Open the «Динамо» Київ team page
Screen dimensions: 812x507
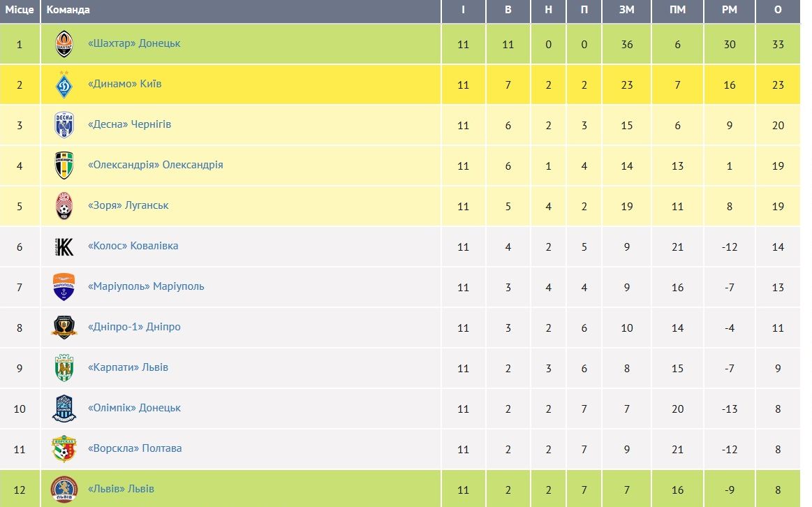(125, 84)
